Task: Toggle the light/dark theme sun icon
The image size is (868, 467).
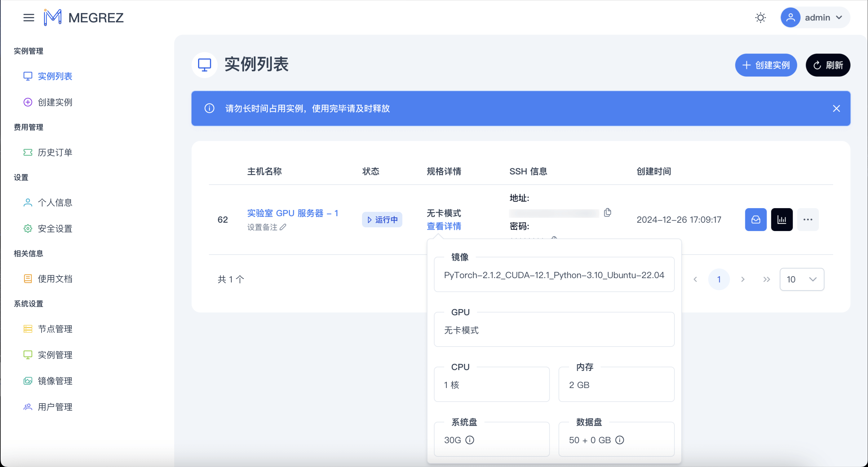Action: click(x=760, y=18)
